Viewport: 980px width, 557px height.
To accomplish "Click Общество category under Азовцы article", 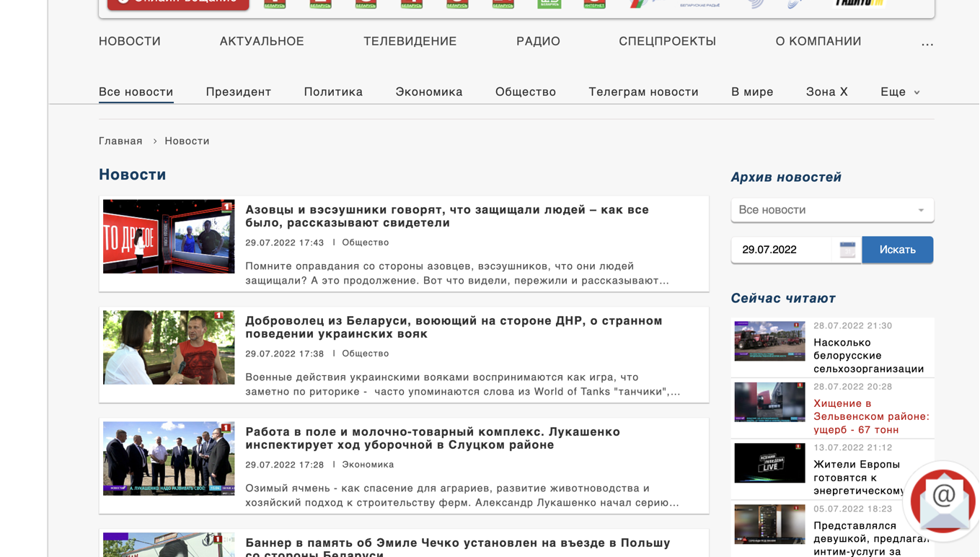I will [x=366, y=242].
